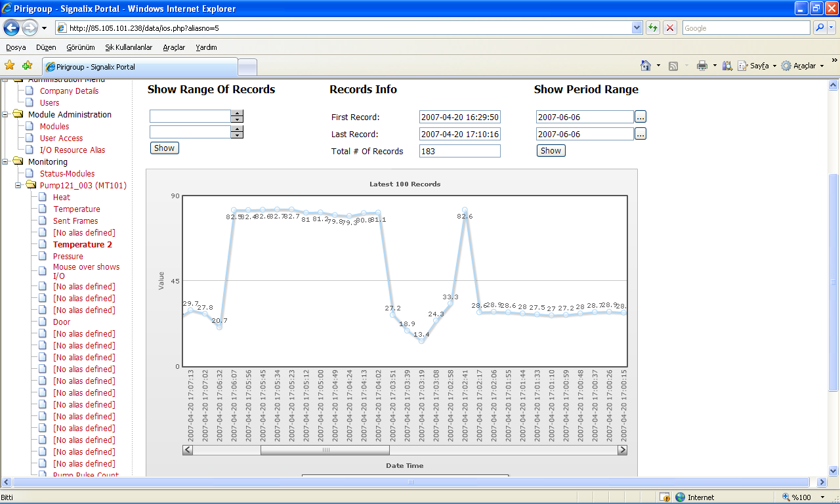Screen dimensions: 840x504
Task: Open the User Access link
Action: pyautogui.click(x=61, y=138)
